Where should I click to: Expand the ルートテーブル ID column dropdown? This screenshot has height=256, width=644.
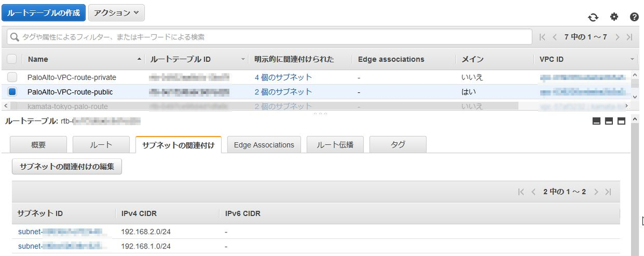tap(243, 59)
